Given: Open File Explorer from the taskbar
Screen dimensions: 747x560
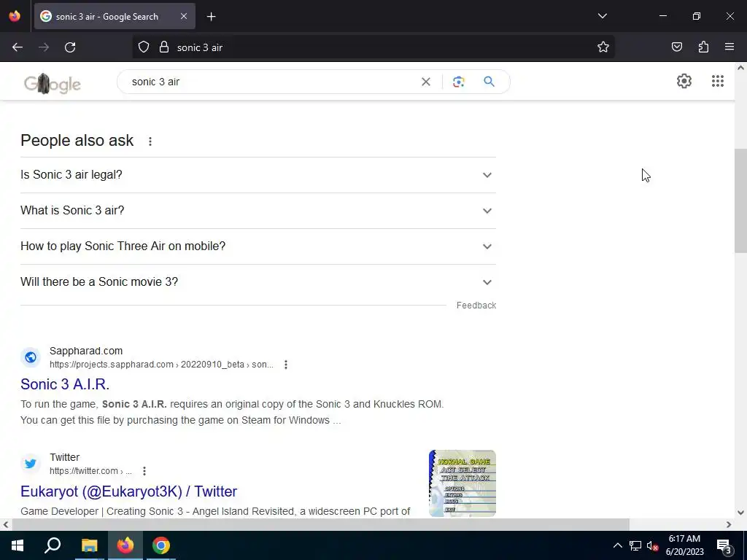Looking at the screenshot, I should 89,545.
